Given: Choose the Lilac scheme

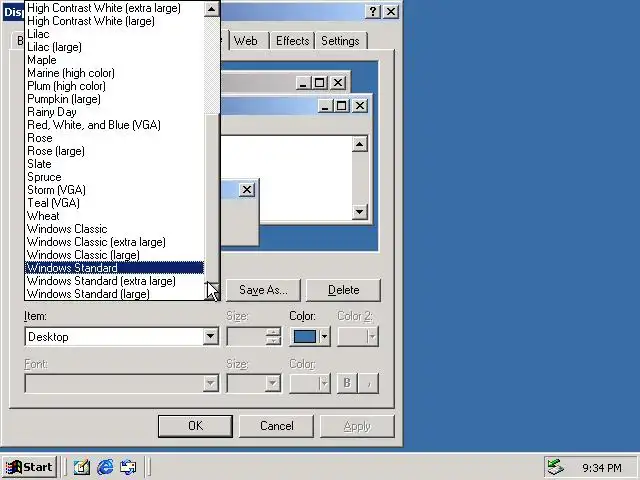Looking at the screenshot, I should pos(114,34).
